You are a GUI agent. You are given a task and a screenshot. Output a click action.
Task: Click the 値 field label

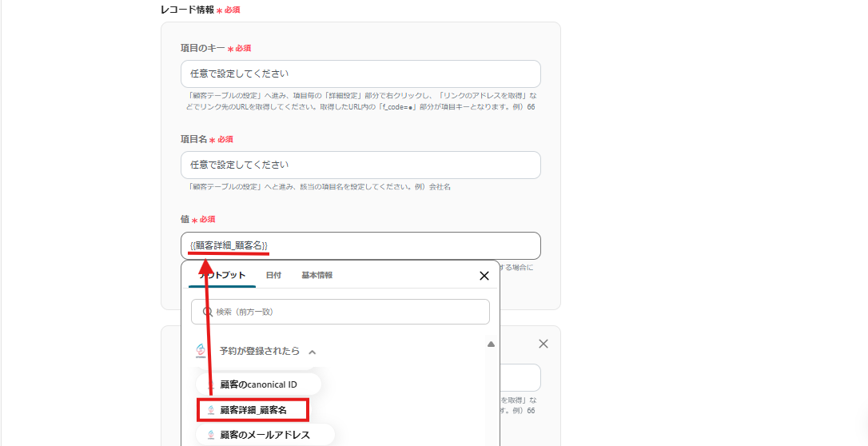coord(185,219)
